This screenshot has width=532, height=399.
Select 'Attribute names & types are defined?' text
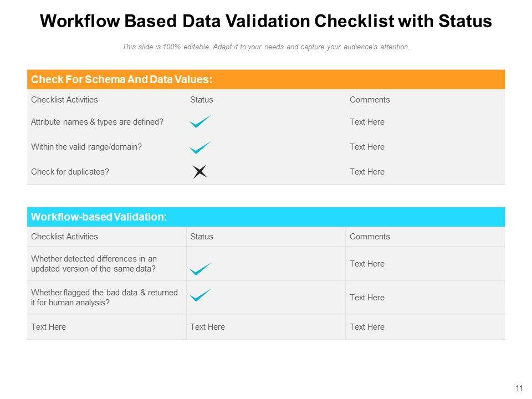click(x=97, y=122)
